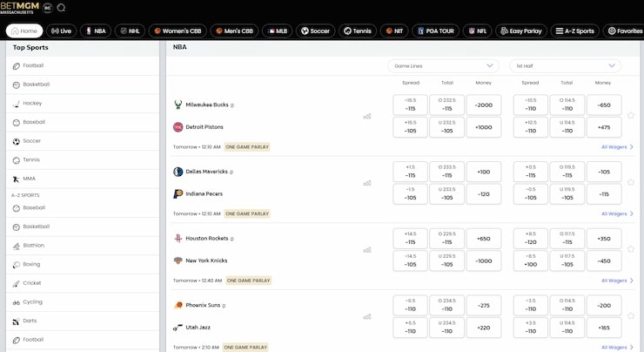
Task: Select Darts in the sidebar
Action: [83, 322]
